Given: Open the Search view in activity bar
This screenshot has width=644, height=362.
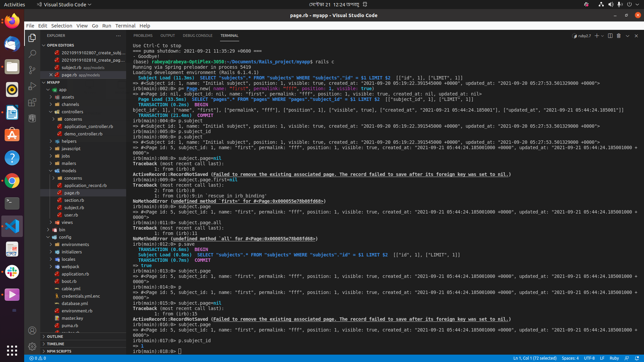Looking at the screenshot, I should tap(32, 54).
